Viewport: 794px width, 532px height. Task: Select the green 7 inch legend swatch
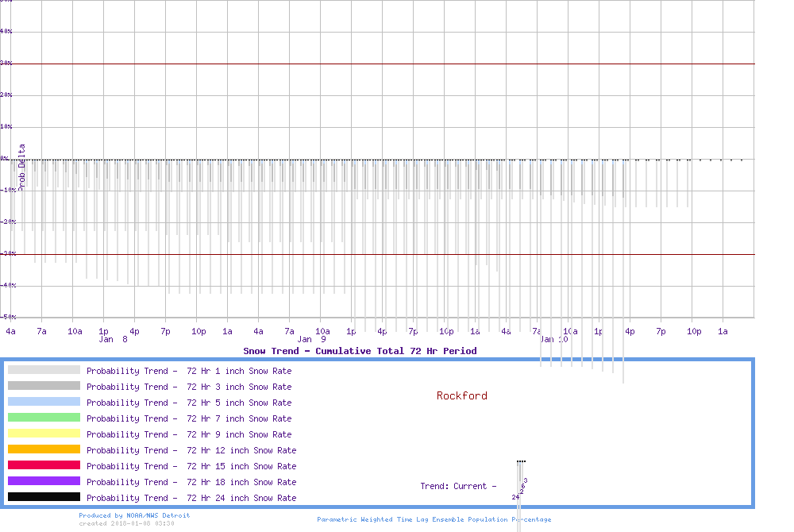coord(44,418)
